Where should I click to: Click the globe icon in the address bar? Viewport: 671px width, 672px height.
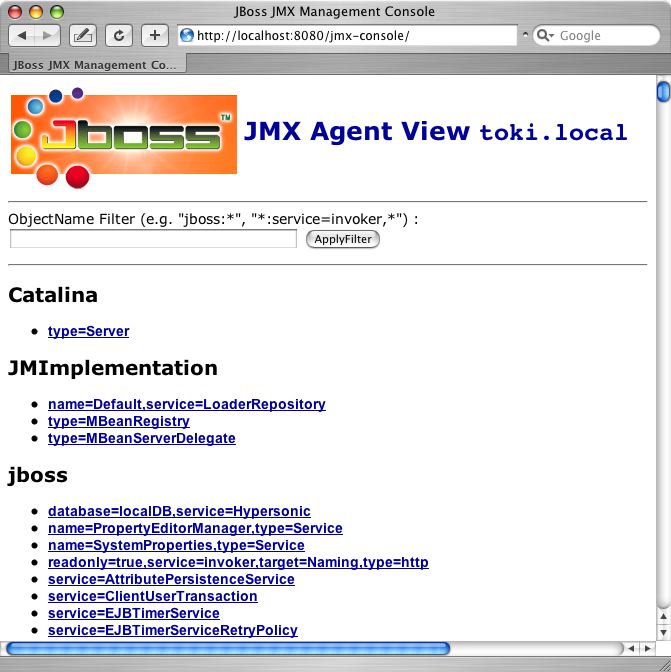pos(187,35)
